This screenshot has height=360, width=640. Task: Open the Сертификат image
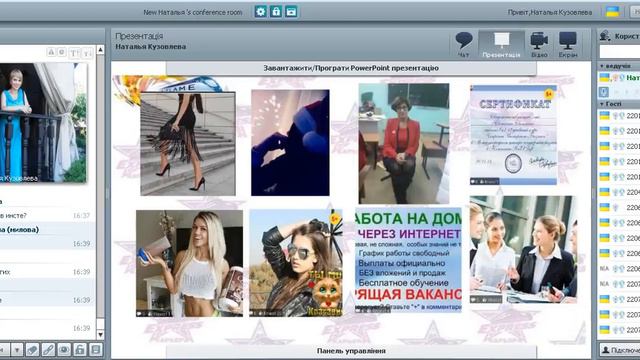point(513,135)
